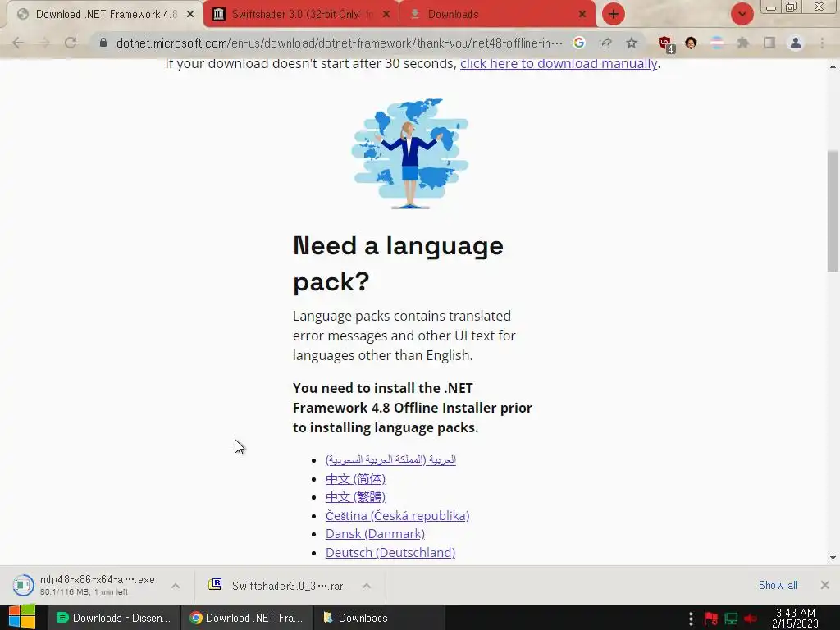Click the avatar extension icon in toolbar
840x630 pixels.
pos(691,43)
